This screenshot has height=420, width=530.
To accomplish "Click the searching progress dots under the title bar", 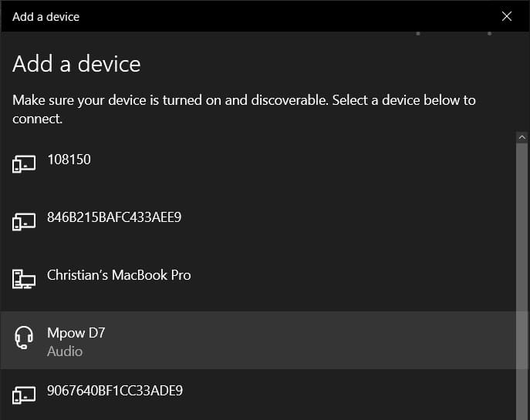I will click(x=454, y=33).
